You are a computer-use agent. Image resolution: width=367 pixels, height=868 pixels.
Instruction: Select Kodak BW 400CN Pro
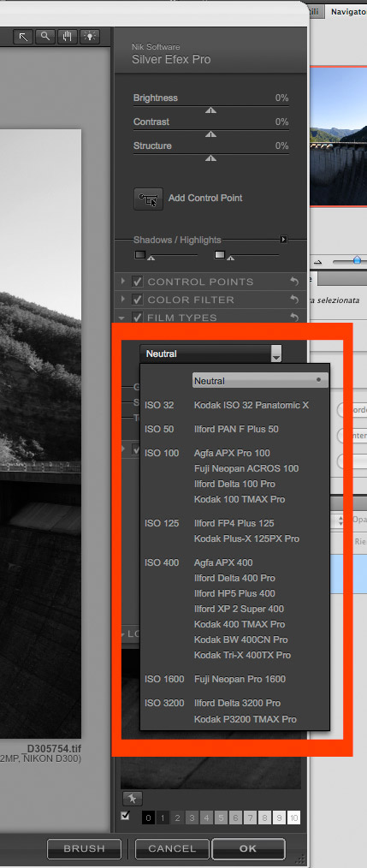point(240,639)
